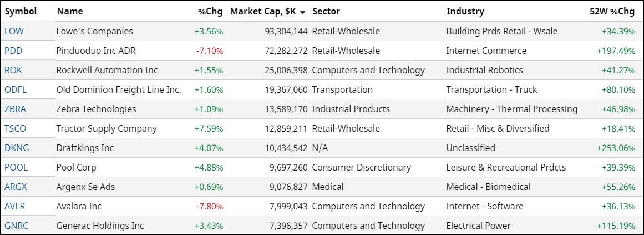This screenshot has width=644, height=235.
Task: Click the AVLR ticker link
Action: coord(15,206)
